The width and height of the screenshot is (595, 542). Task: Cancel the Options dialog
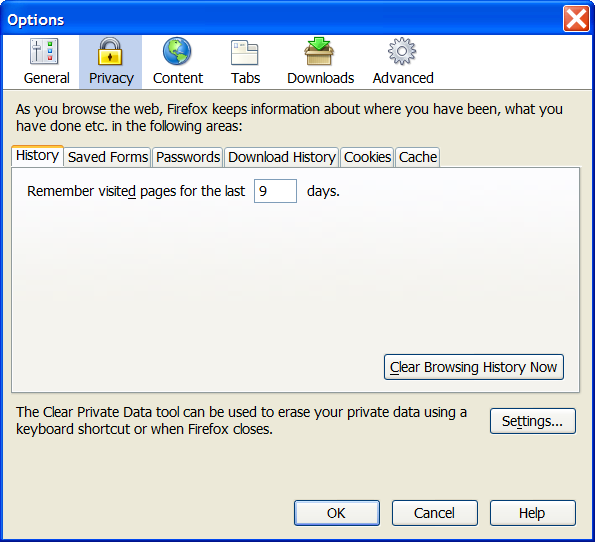pos(434,513)
